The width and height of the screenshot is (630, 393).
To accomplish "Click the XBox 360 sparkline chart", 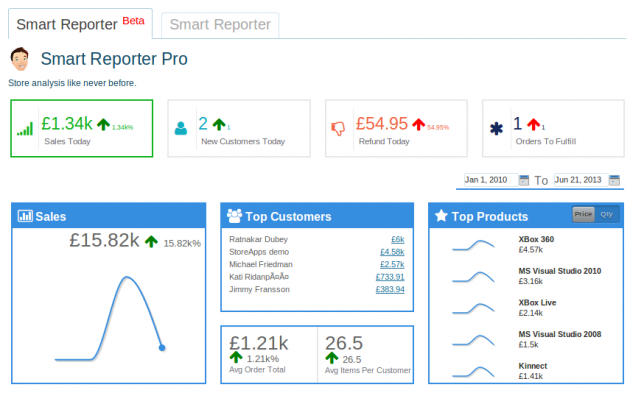I will (473, 245).
